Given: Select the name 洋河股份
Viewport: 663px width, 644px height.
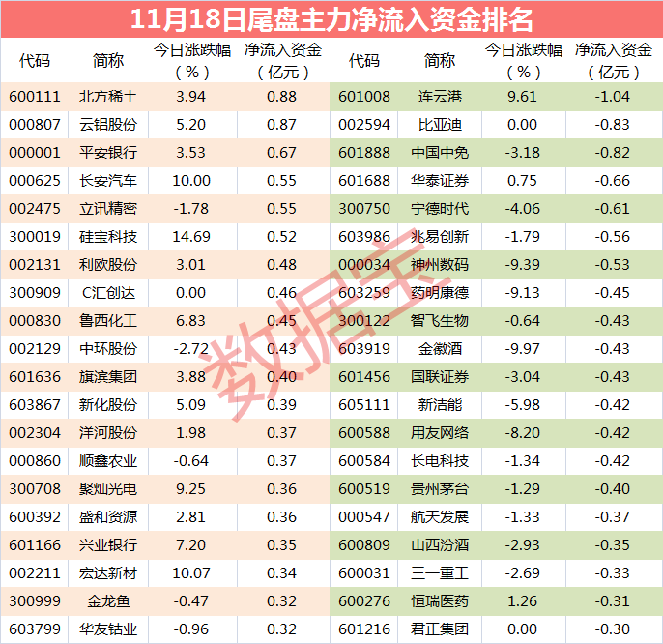Looking at the screenshot, I should click(108, 433).
